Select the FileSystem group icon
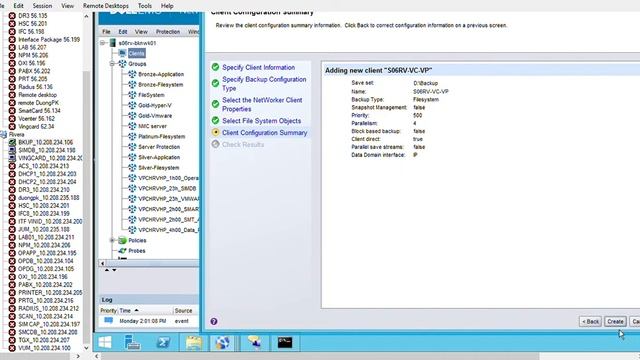This screenshot has height=360, width=640. coord(132,95)
